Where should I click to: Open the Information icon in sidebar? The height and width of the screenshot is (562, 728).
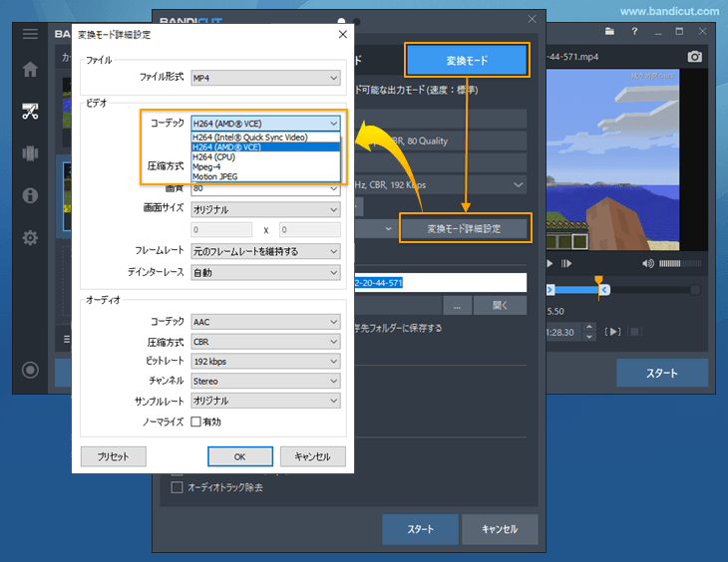tap(30, 195)
